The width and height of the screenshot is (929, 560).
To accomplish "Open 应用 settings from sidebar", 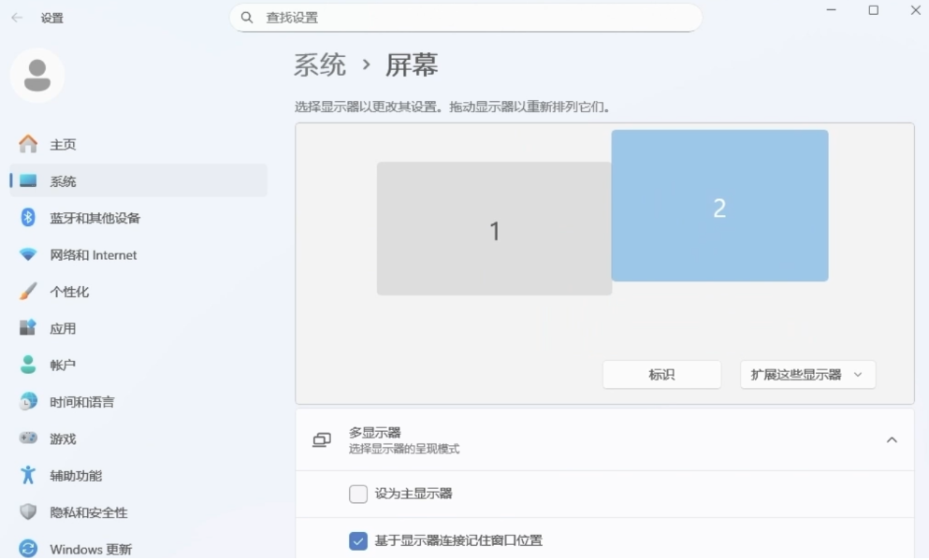I will [x=138, y=328].
